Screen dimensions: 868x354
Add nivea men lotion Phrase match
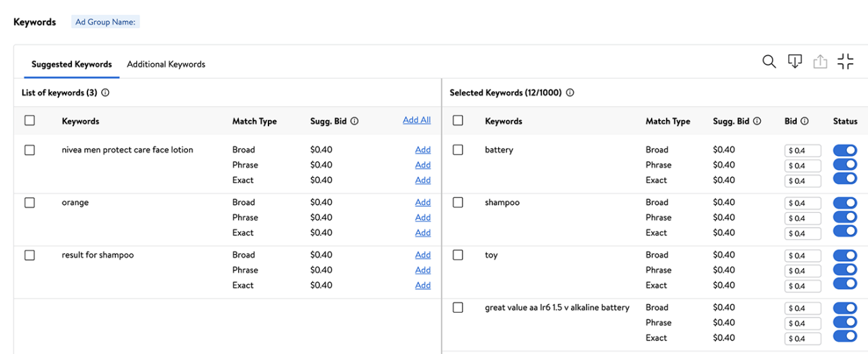click(423, 165)
